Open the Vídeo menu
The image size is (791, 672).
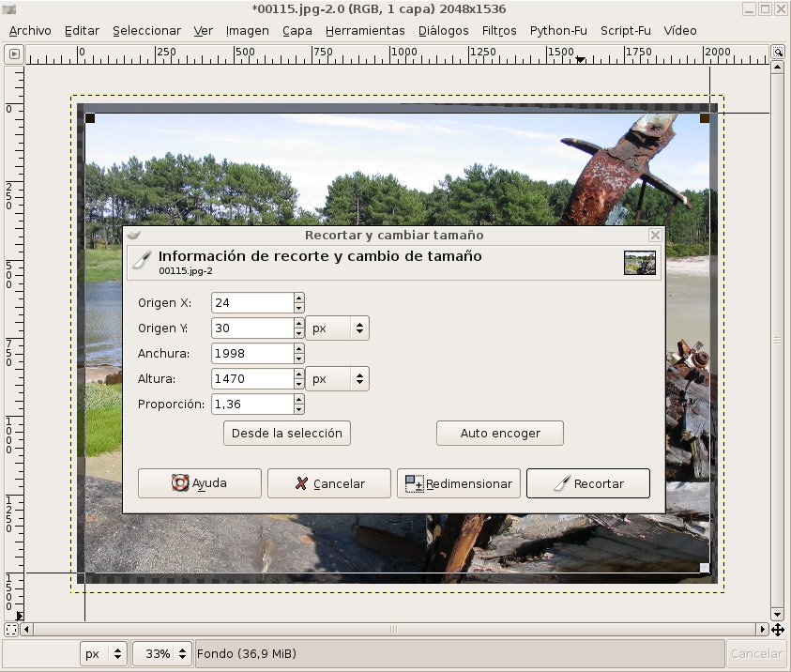pos(680,31)
